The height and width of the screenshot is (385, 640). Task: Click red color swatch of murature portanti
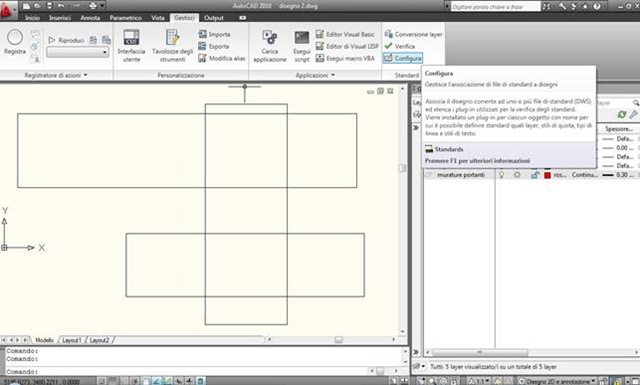(x=547, y=175)
